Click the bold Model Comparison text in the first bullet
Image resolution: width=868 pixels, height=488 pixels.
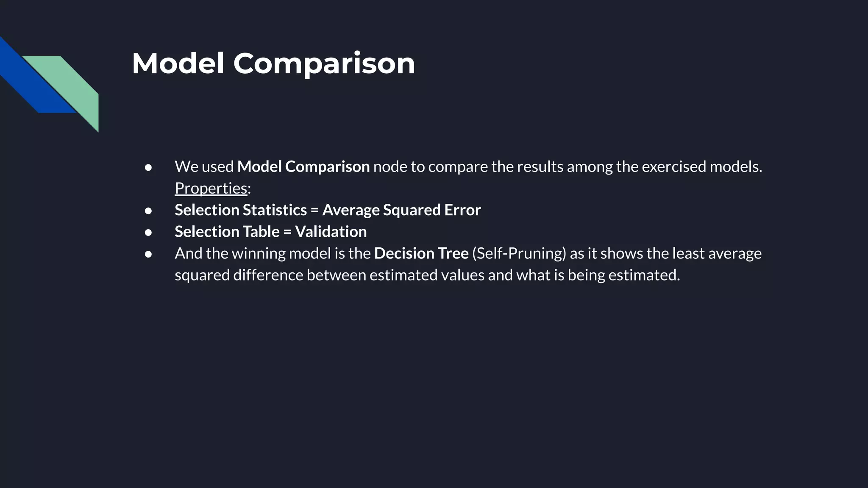click(x=303, y=166)
